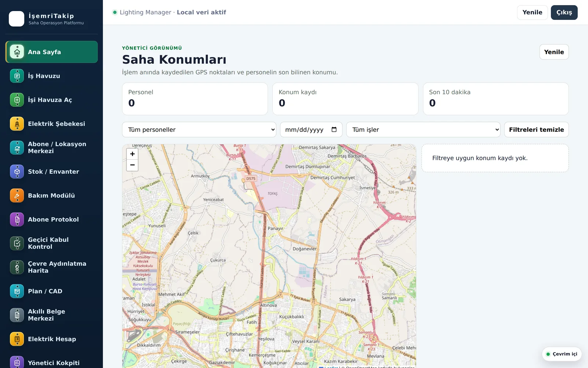Click the Elektrik Hesap calculator icon

click(x=17, y=339)
